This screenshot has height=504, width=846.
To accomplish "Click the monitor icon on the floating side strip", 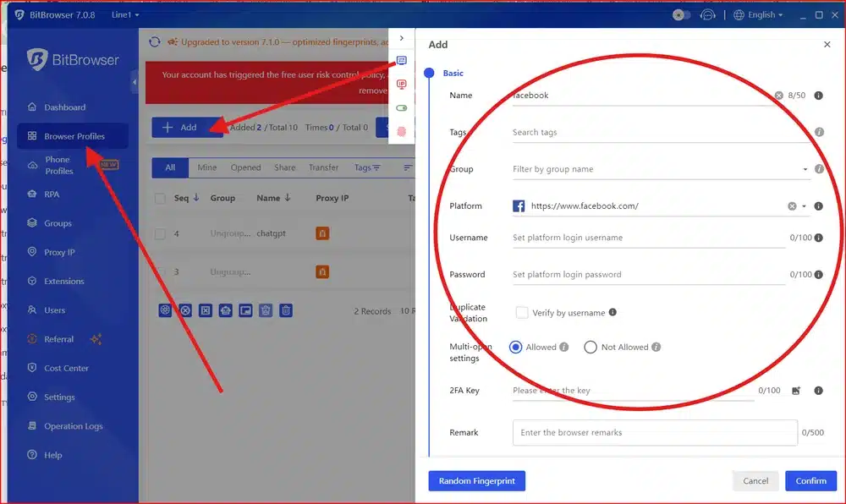I will [401, 60].
